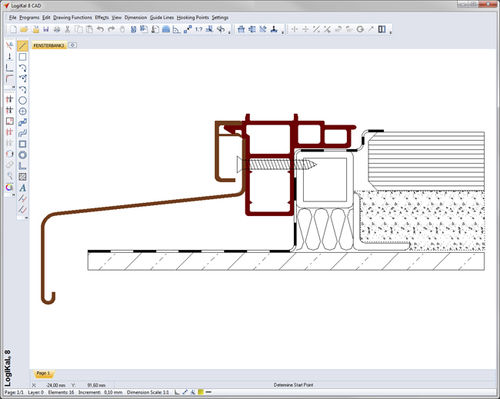Expand the second toolbar group overflow arrow
Image resolution: width=500 pixels, height=399 pixels.
pyautogui.click(x=283, y=32)
